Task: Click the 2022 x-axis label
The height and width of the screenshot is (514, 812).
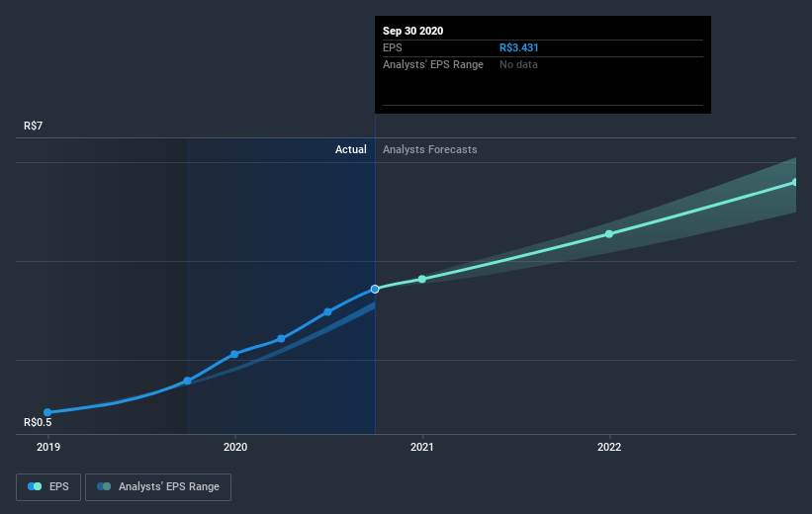Action: click(x=609, y=447)
